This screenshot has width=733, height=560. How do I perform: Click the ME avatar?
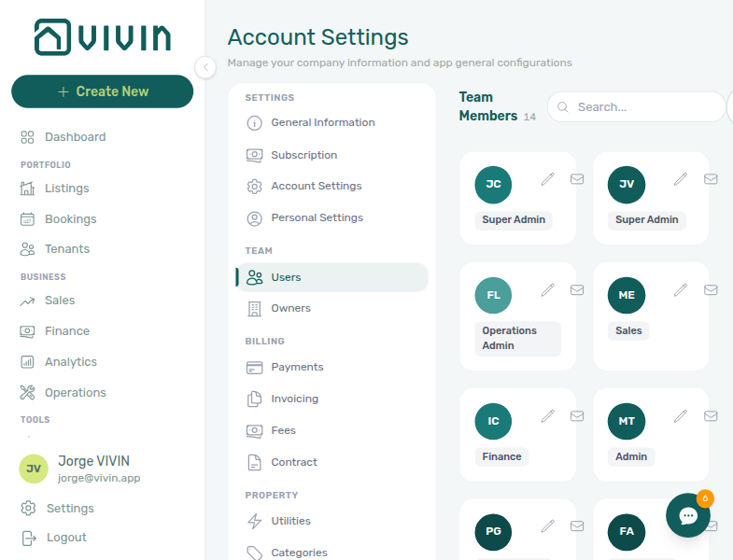coord(627,296)
